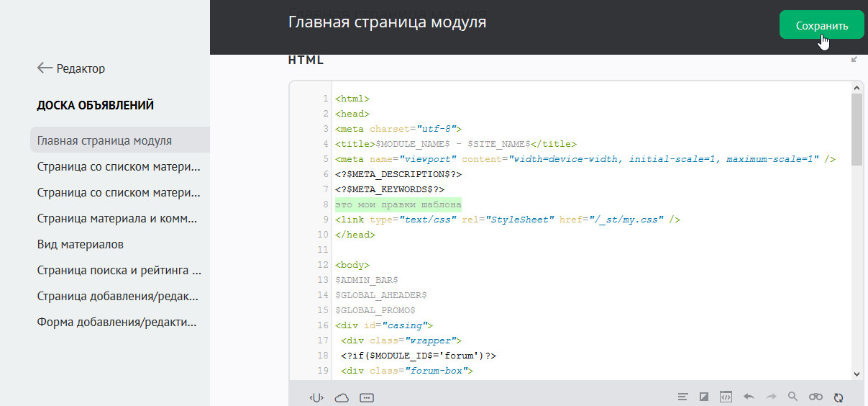This screenshot has width=868, height=406.
Task: Open the <U> code insert icon
Action: 316,397
